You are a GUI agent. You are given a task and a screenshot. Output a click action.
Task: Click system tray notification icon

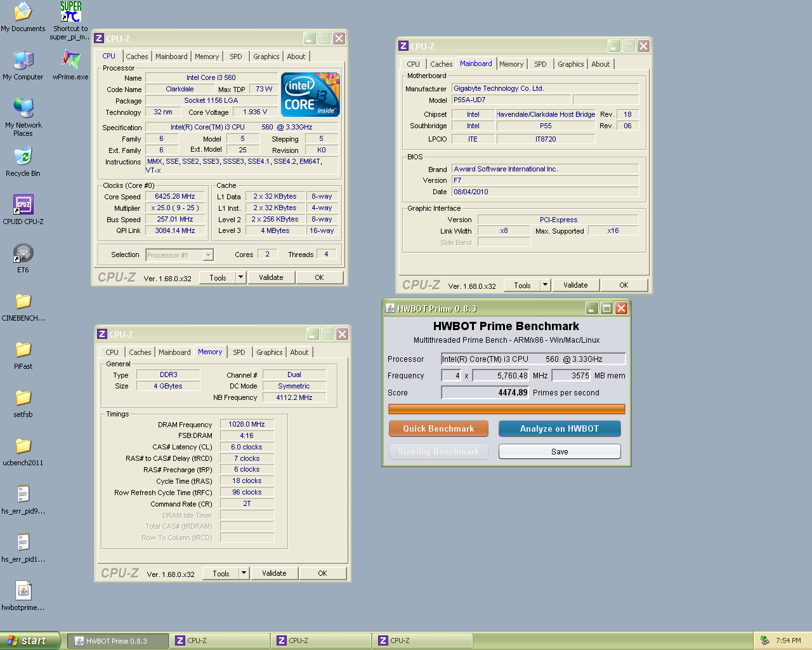[x=764, y=640]
